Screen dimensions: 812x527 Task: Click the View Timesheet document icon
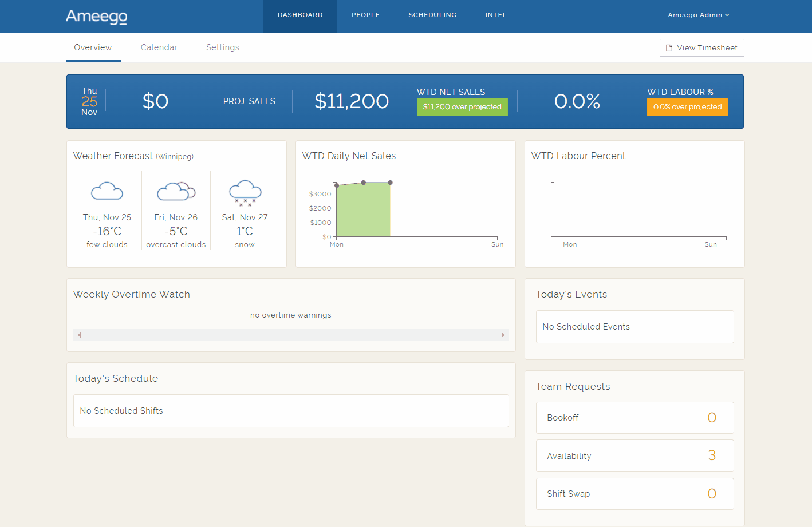(669, 47)
